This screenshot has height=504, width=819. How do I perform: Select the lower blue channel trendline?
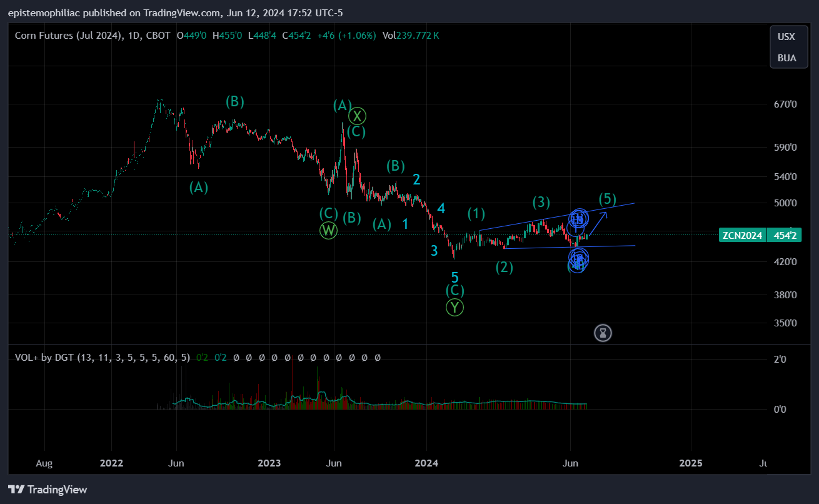point(570,246)
